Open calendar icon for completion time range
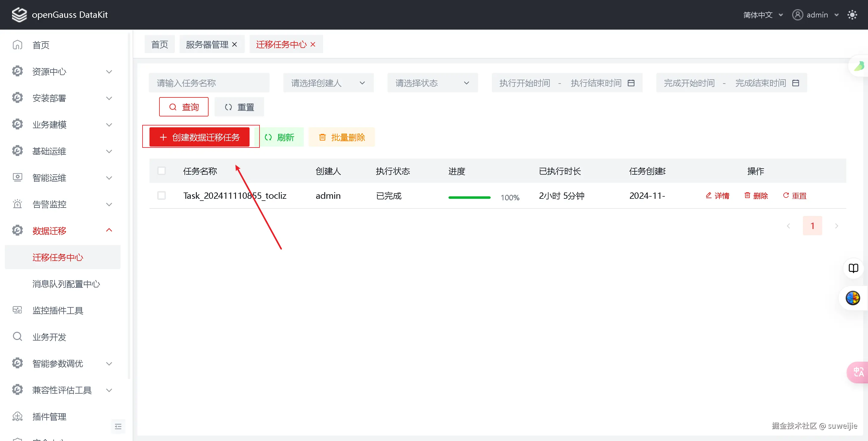868x441 pixels. (796, 83)
